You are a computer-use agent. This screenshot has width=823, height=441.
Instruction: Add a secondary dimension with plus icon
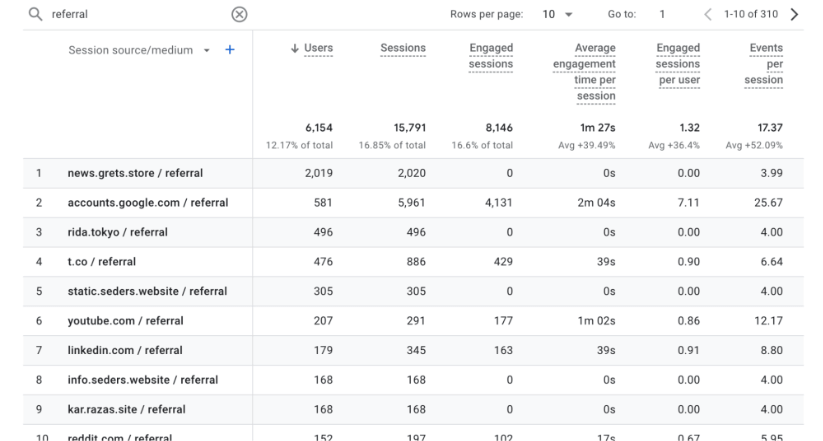230,50
